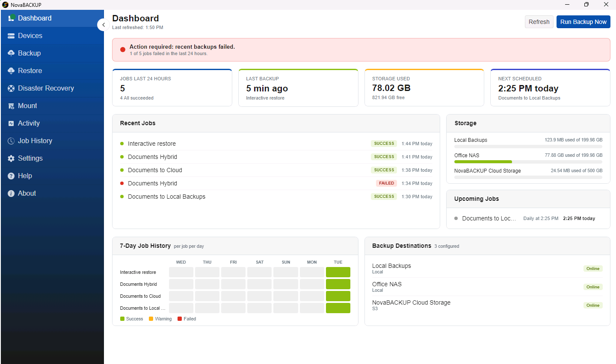Click the Devices sidebar icon
The height and width of the screenshot is (364, 616).
click(11, 36)
